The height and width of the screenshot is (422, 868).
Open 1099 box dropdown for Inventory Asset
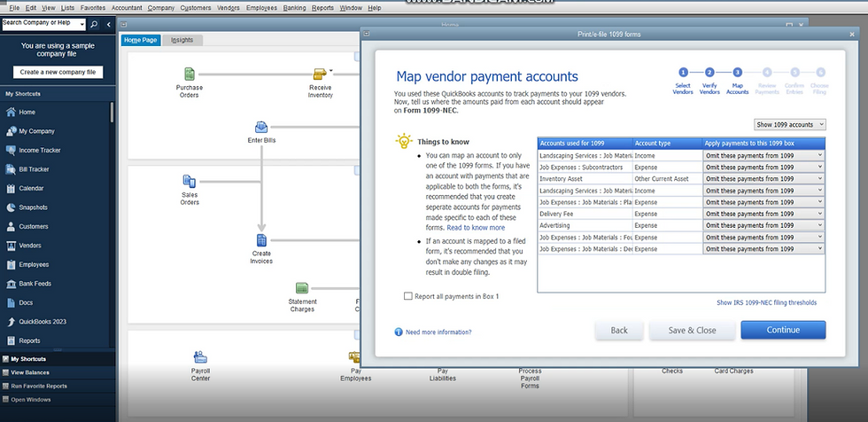pos(763,179)
